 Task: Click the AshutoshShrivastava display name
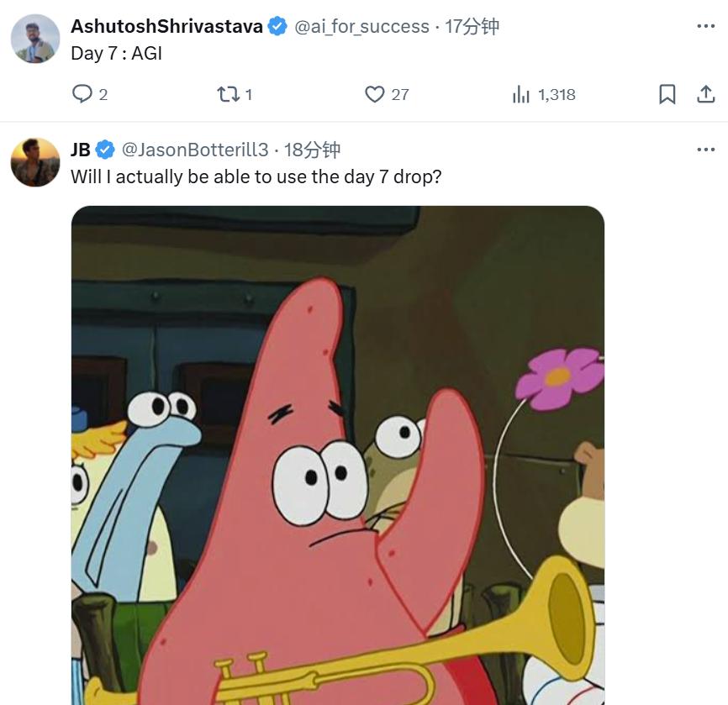(x=166, y=27)
